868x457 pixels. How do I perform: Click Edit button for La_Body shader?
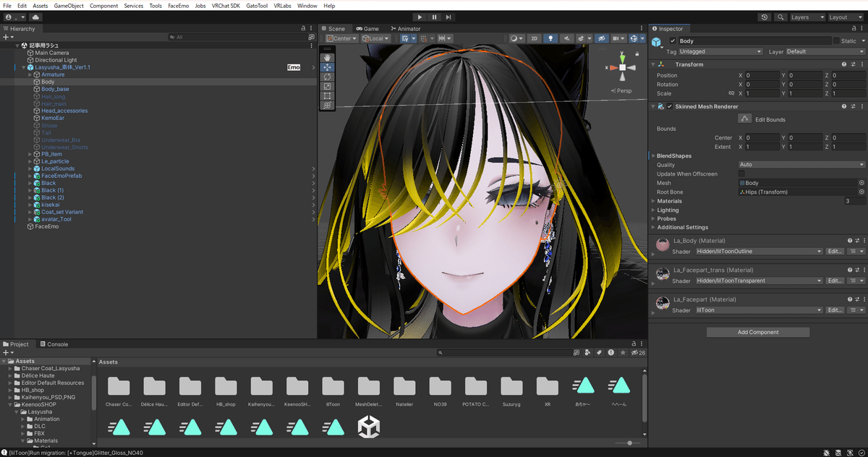click(x=835, y=251)
